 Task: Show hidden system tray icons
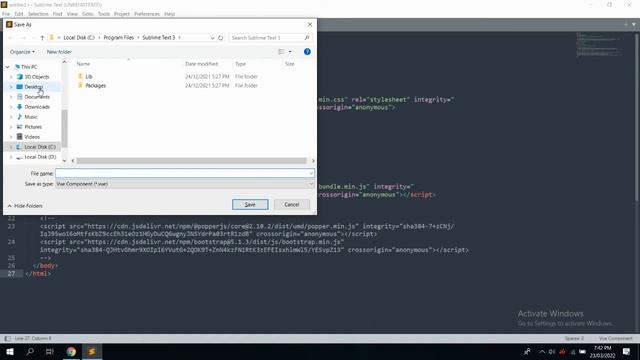(542, 351)
